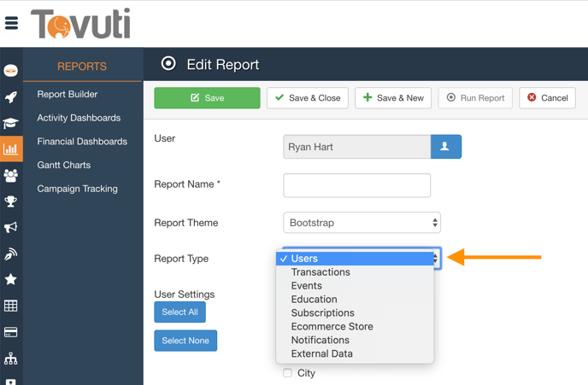The height and width of the screenshot is (385, 588).
Task: Open the users group icon
Action: 11,176
